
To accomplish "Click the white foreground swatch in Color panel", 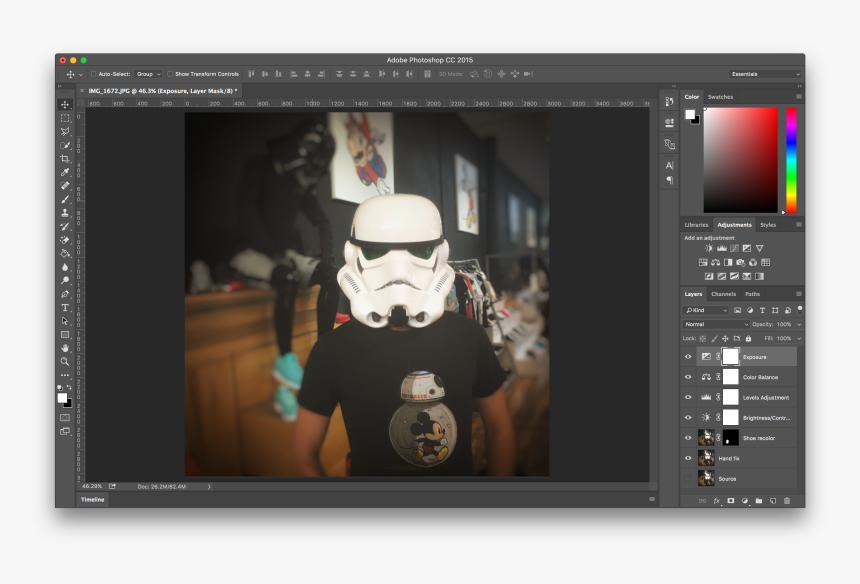I will coord(689,114).
